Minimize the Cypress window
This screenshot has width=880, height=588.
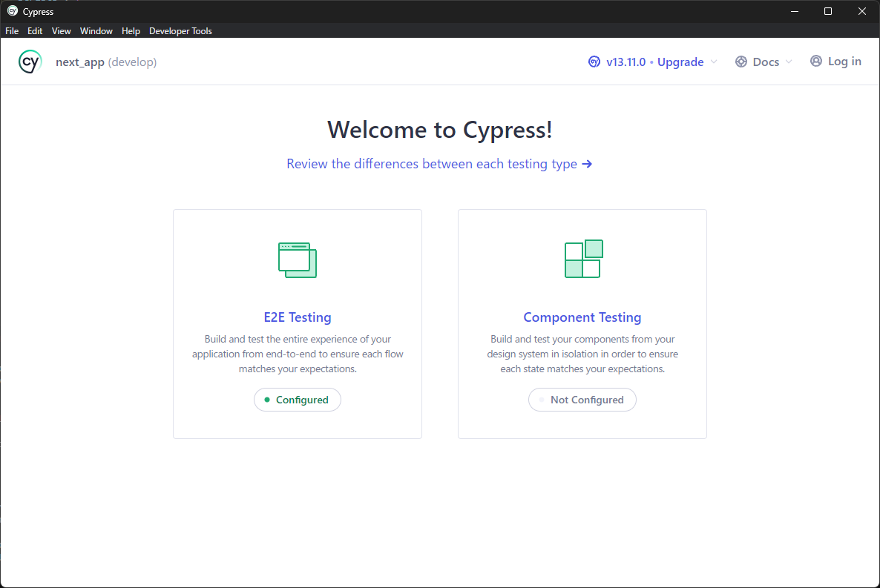tap(794, 11)
